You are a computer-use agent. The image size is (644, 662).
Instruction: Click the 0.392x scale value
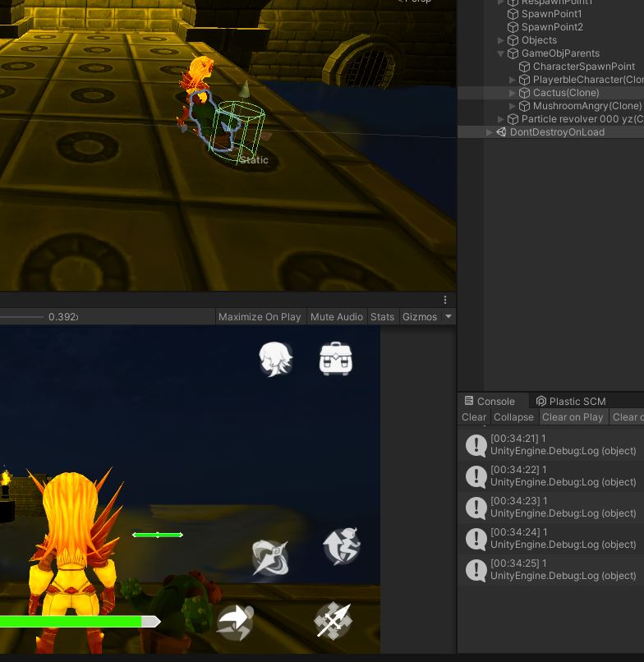coord(63,317)
